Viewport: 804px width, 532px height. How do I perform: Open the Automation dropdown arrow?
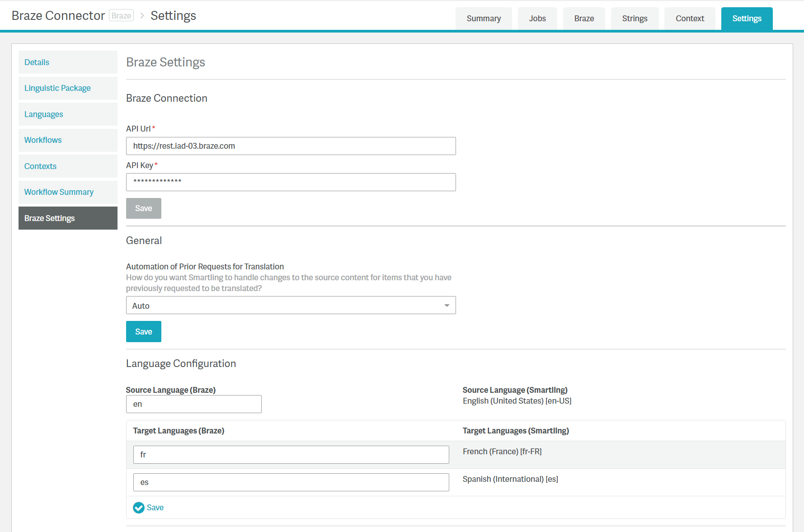(447, 306)
